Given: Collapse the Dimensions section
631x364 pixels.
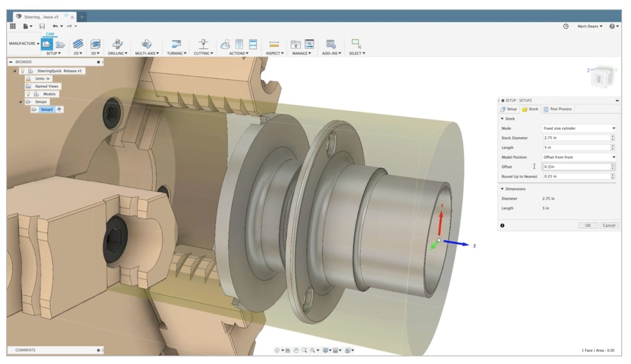Looking at the screenshot, I should click(x=502, y=189).
